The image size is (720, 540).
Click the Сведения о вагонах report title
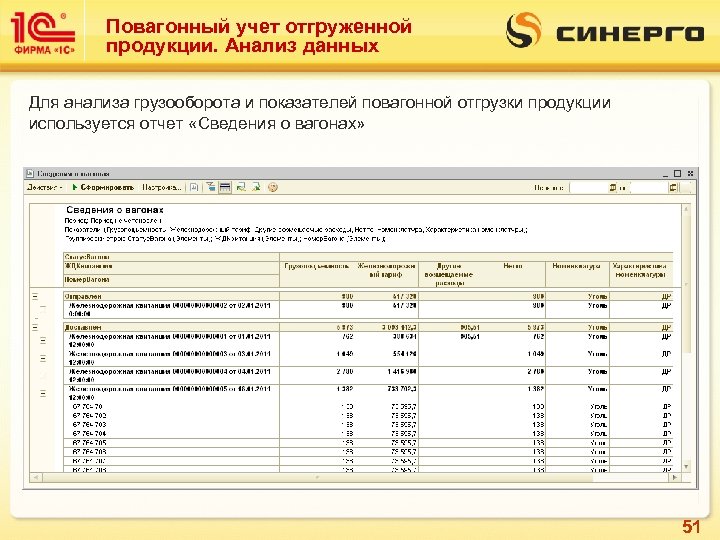(x=115, y=210)
